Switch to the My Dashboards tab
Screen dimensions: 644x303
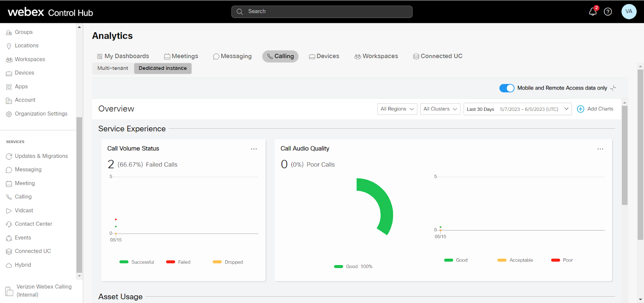(123, 56)
